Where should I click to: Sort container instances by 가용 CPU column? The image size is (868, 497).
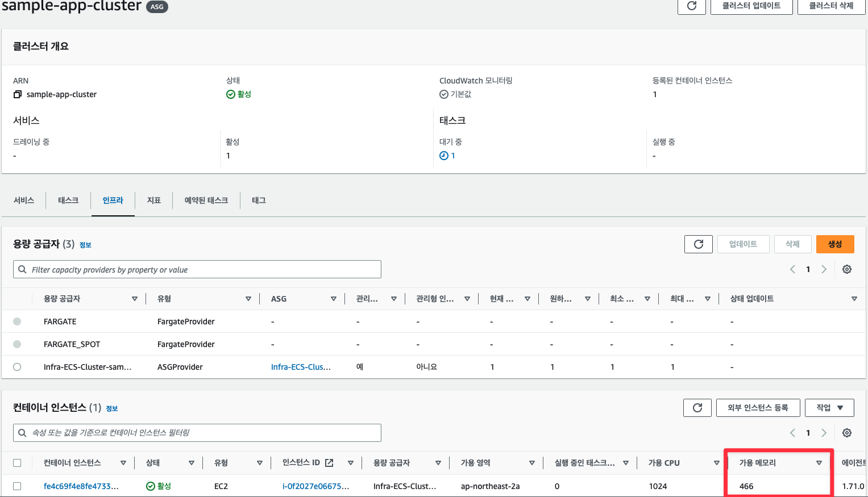[717, 463]
